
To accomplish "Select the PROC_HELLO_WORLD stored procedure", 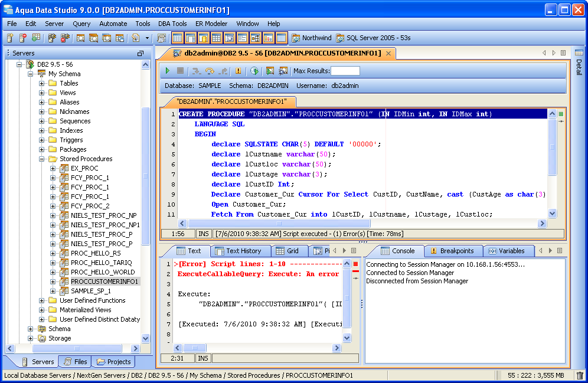I will [103, 272].
